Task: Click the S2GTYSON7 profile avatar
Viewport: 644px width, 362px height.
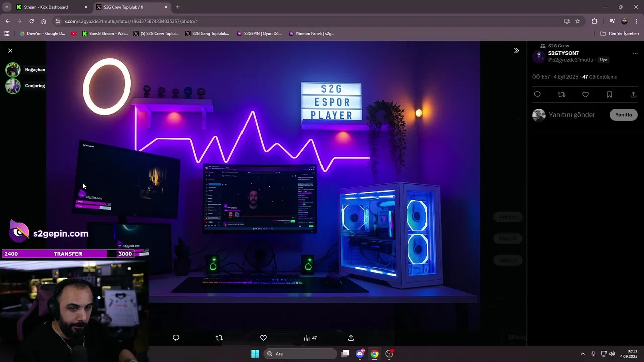Action: tap(539, 56)
